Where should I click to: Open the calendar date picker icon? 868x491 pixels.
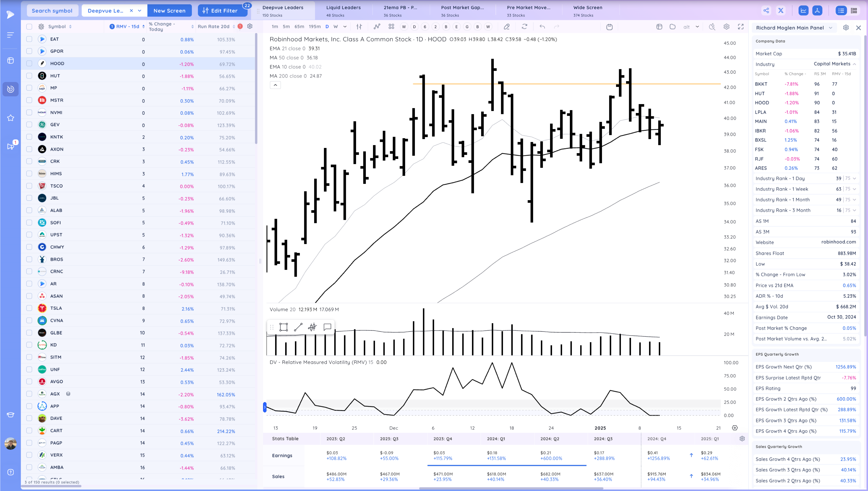609,27
